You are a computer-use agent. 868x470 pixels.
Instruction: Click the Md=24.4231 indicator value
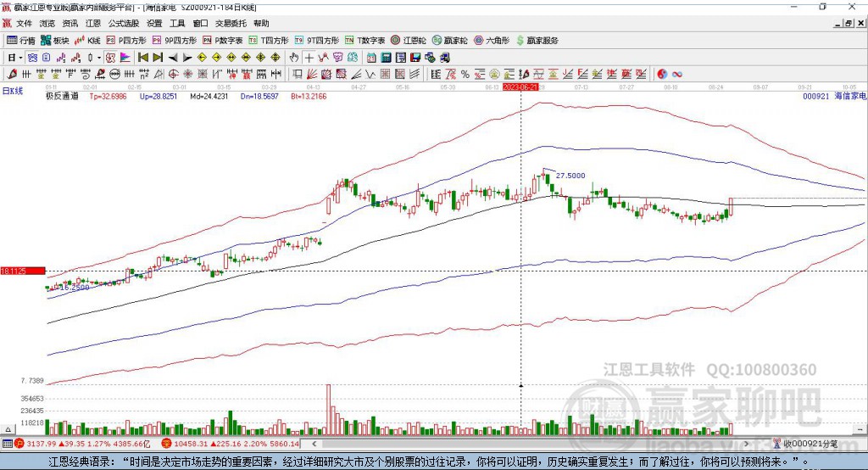tap(209, 96)
